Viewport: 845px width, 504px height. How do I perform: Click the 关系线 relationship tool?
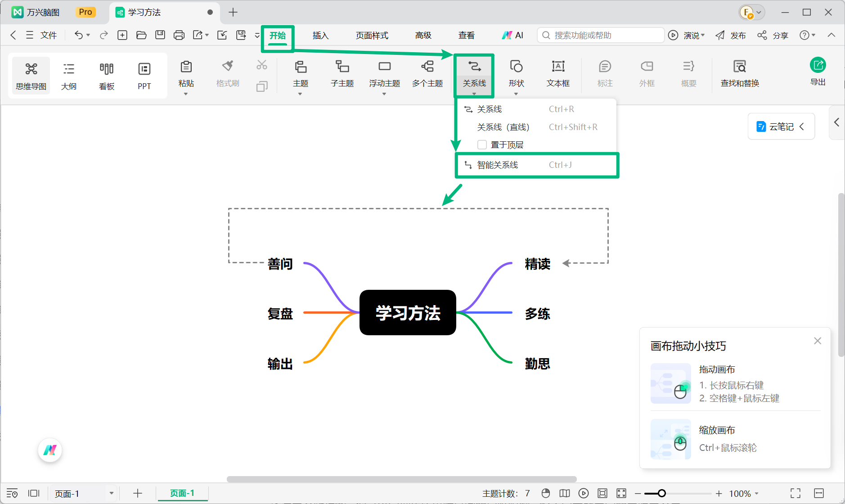coord(474,74)
